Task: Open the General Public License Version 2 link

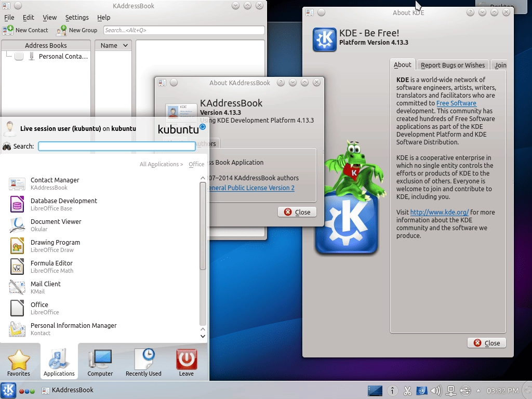Action: [x=252, y=188]
